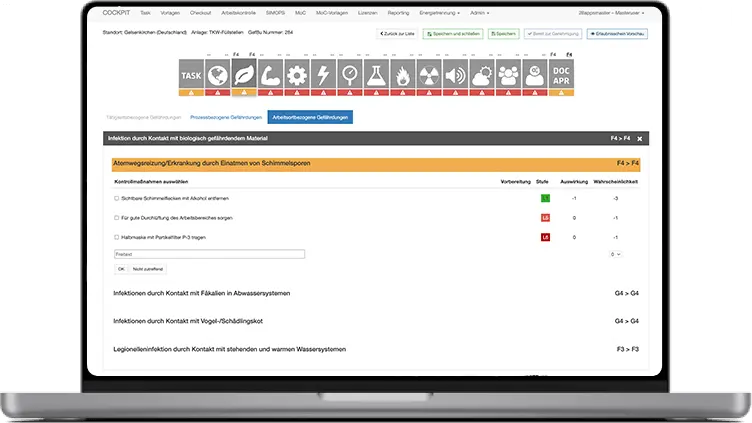
Task: Click the laboratory flask chemical hazard icon
Action: pos(376,75)
